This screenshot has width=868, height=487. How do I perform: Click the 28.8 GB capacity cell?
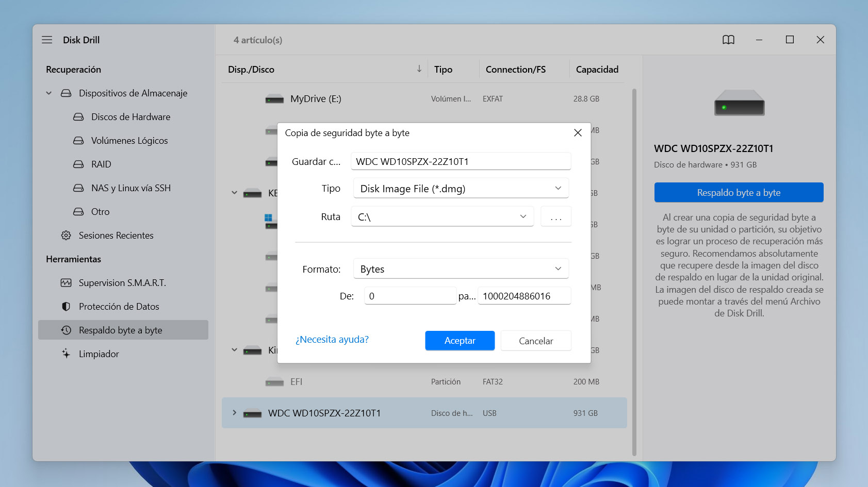coord(586,99)
